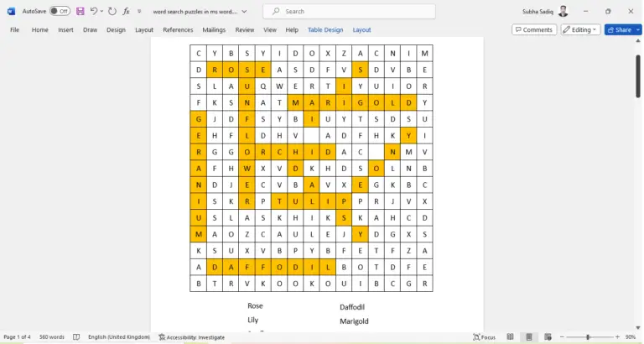This screenshot has width=644, height=344.
Task: Open the View tab
Action: (270, 29)
